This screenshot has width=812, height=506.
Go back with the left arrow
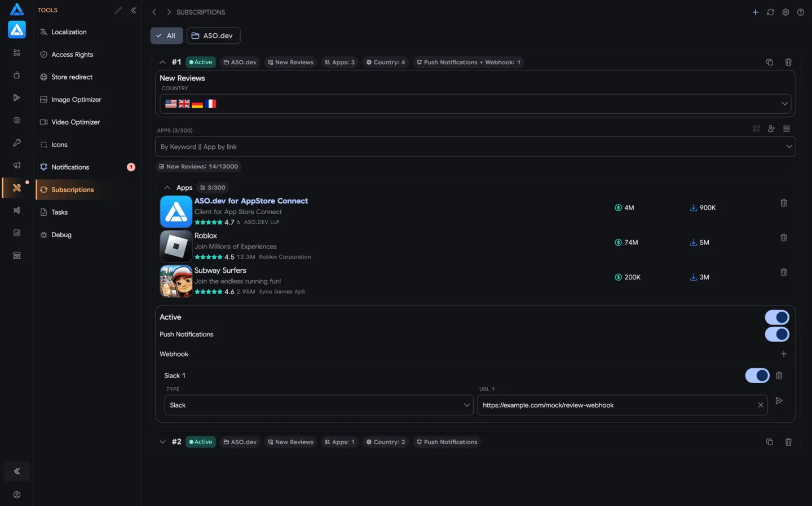point(154,12)
